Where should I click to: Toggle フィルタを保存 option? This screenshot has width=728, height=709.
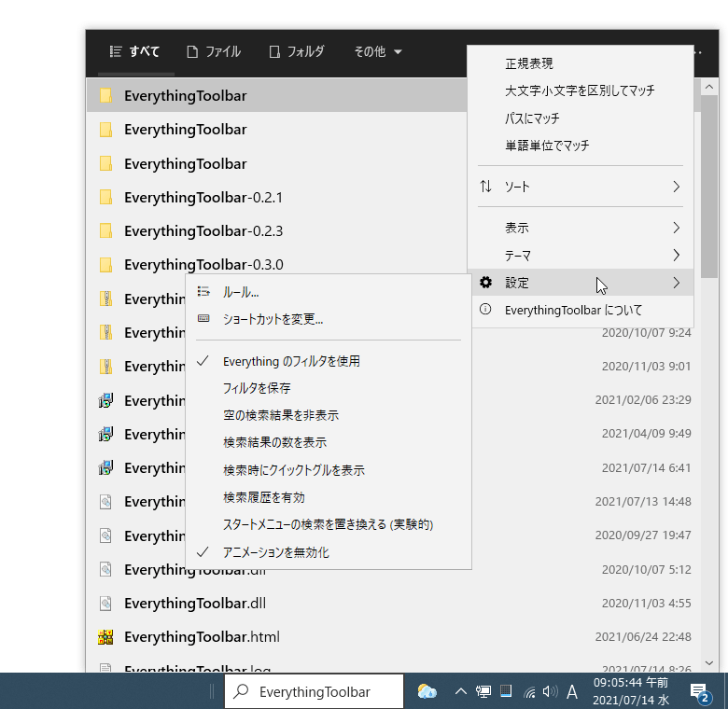[x=329, y=388]
